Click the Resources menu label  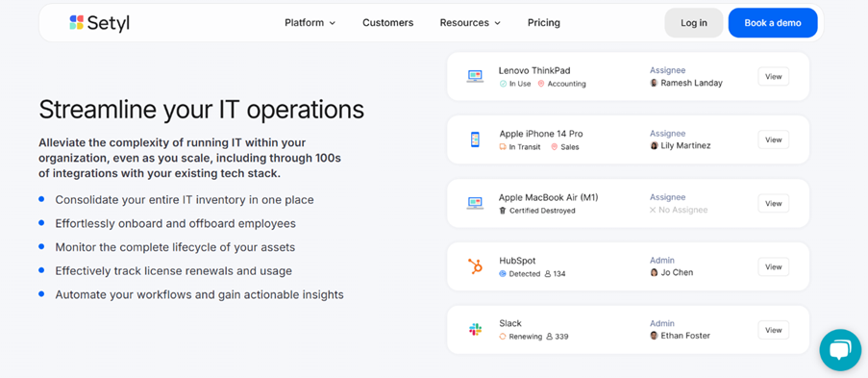[464, 23]
